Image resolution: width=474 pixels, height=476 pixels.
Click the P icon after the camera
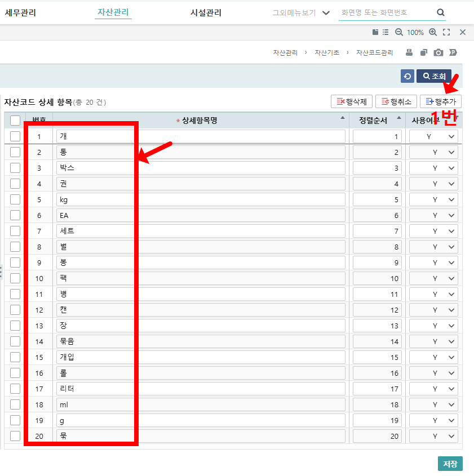(453, 52)
